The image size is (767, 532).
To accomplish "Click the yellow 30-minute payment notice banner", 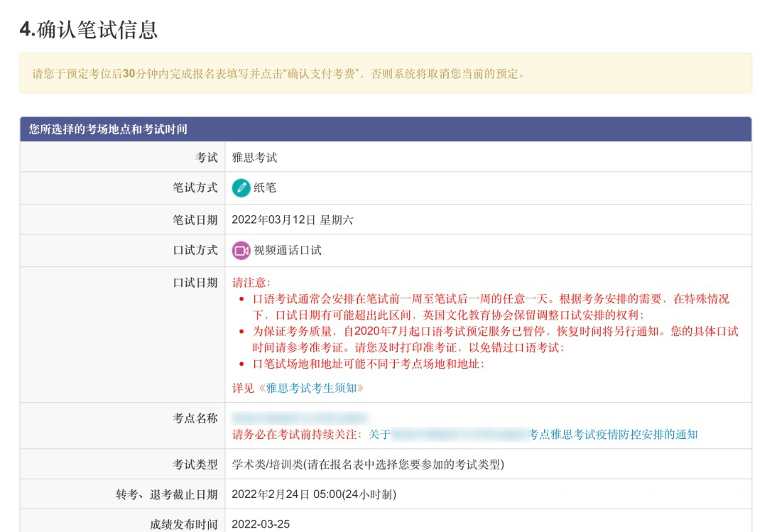I will coord(385,73).
